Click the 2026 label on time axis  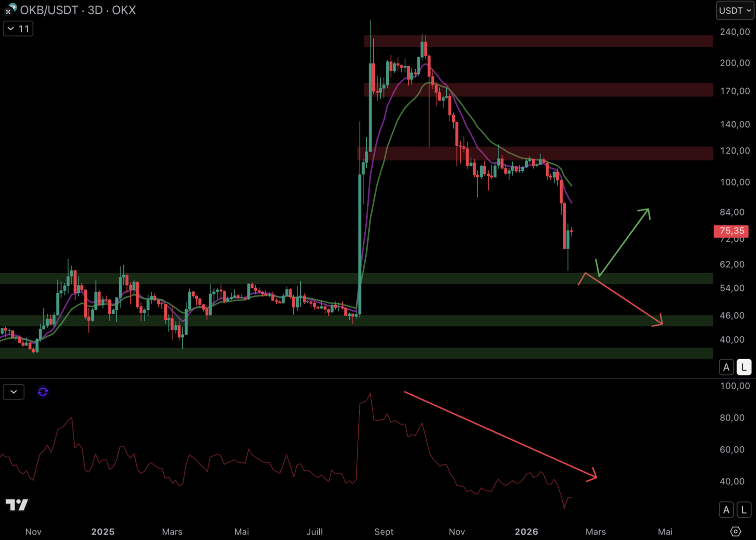click(526, 531)
